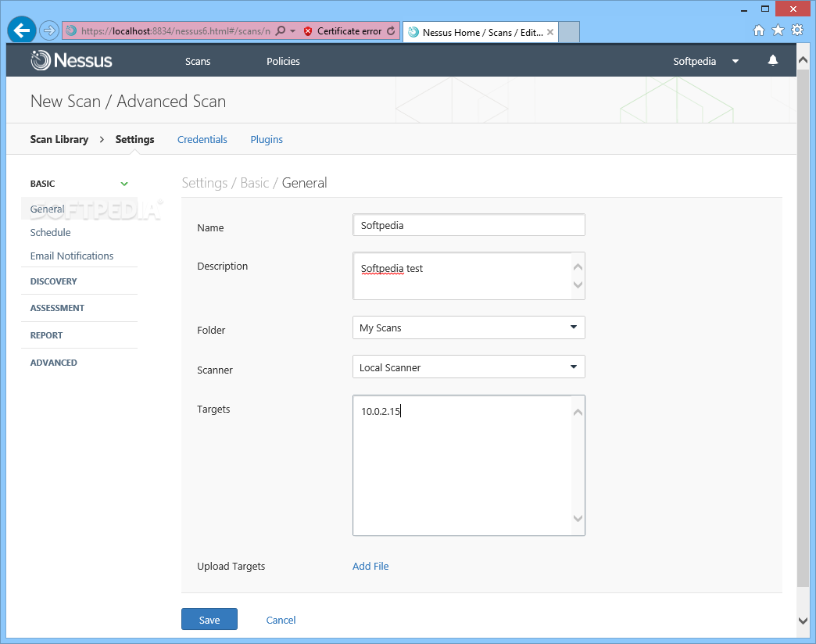This screenshot has width=816, height=644.
Task: Open the browser Tools gear icon
Action: coord(796,30)
